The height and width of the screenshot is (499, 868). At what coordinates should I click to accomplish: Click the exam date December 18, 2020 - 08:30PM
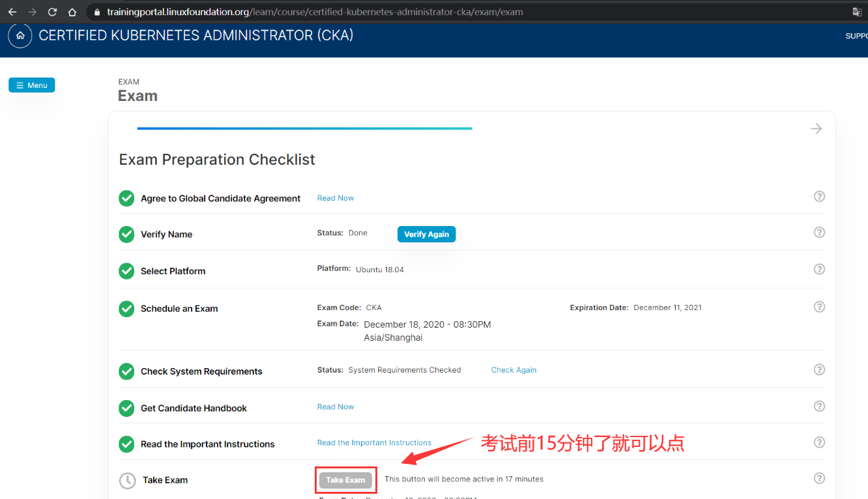tap(427, 324)
